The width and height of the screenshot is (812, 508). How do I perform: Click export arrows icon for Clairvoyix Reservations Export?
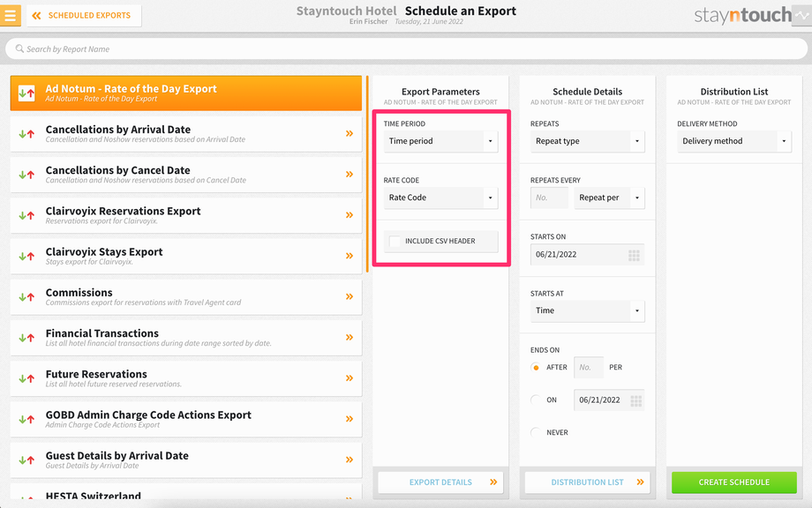tap(26, 216)
